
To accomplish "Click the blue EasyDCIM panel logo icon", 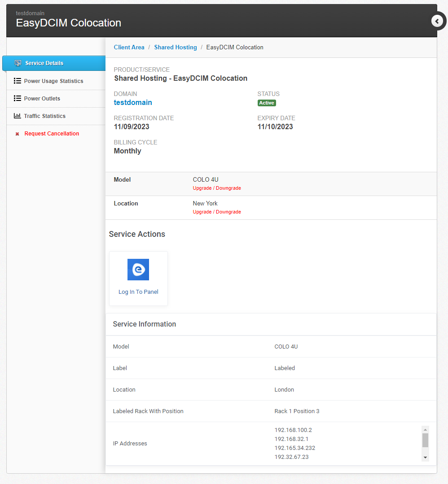I will pos(138,270).
